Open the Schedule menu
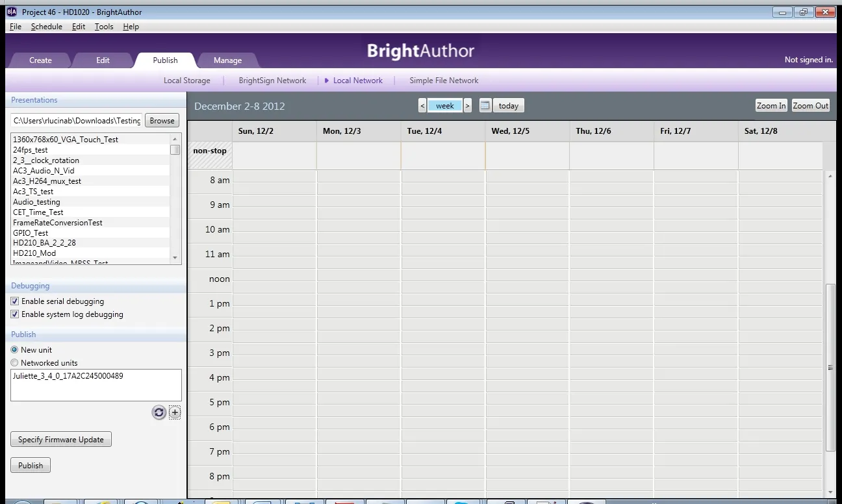Screen dimensions: 842x504 (x=47, y=27)
